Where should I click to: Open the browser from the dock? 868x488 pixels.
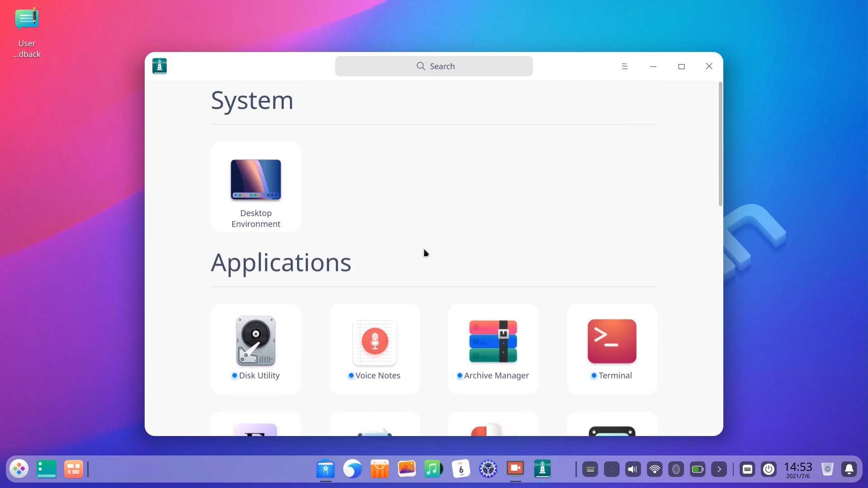tap(353, 469)
